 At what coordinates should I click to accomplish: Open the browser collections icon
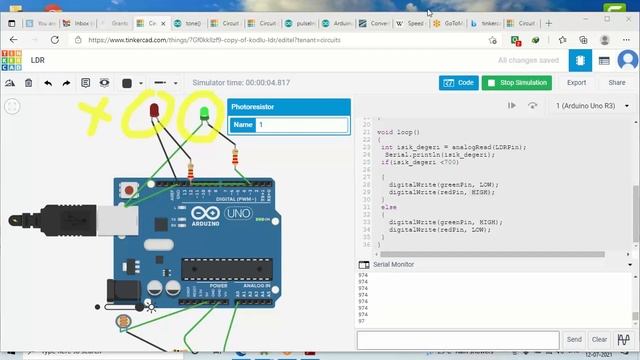point(583,40)
